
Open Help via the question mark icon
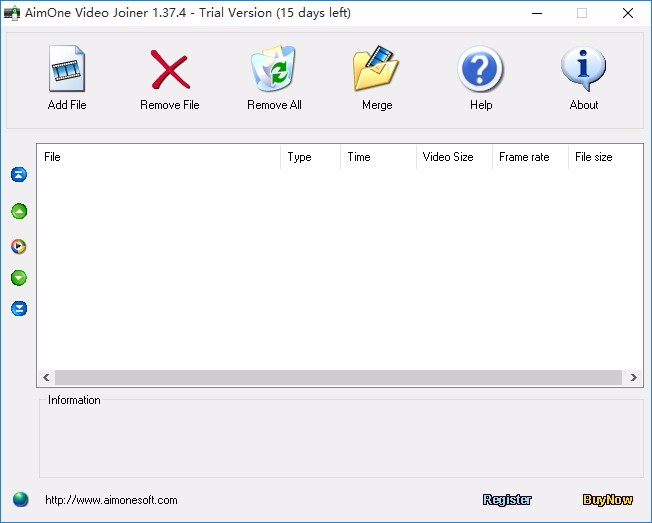coord(480,69)
